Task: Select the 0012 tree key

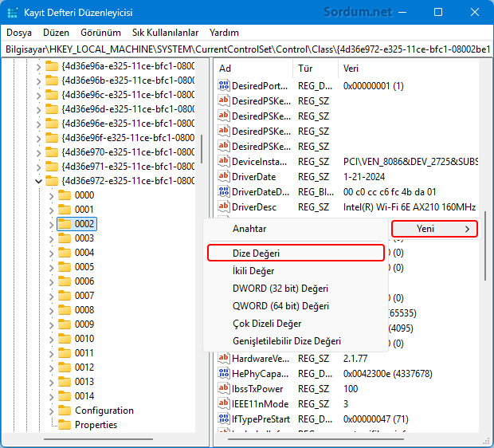Action: (84, 367)
